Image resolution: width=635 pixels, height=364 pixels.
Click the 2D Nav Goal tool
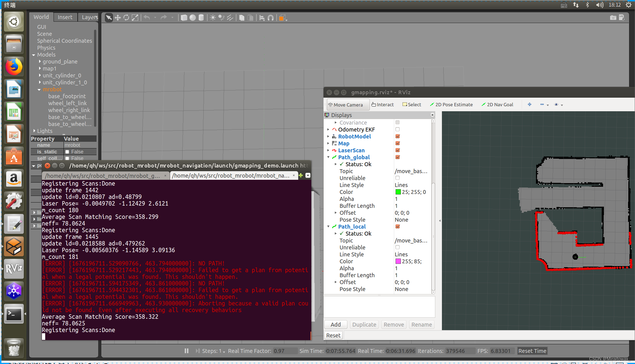tap(497, 105)
